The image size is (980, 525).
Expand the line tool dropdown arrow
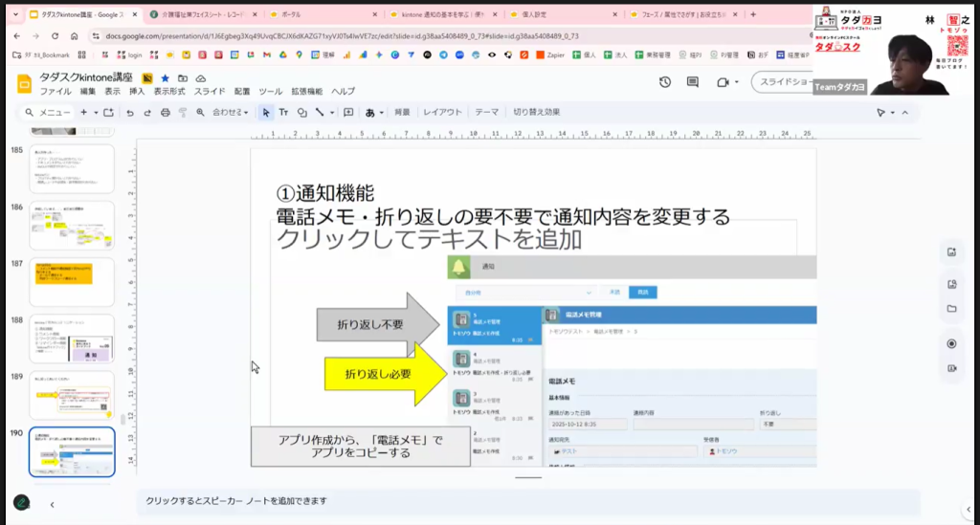(x=332, y=112)
